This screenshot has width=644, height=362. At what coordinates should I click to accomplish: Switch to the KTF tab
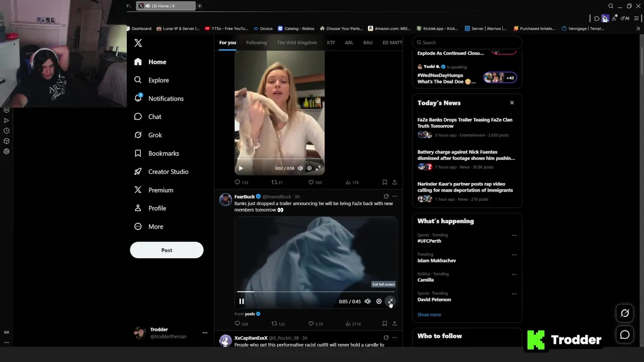click(331, 43)
